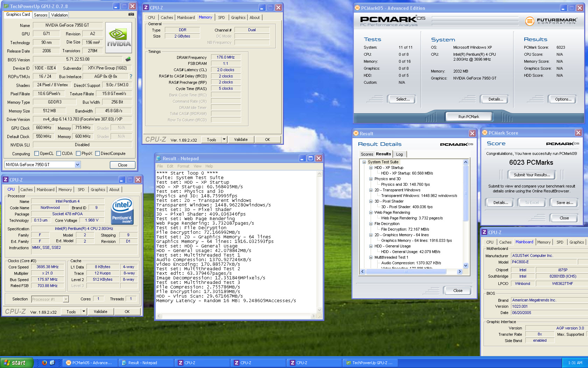588x368 pixels.
Task: Enable the CUDA checkbox
Action: [59, 154]
